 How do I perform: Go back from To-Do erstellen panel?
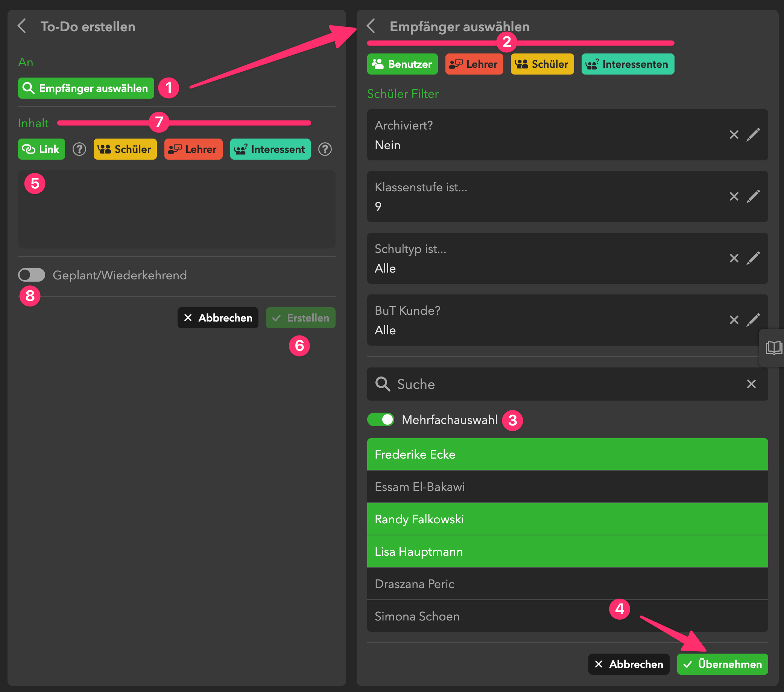click(22, 26)
